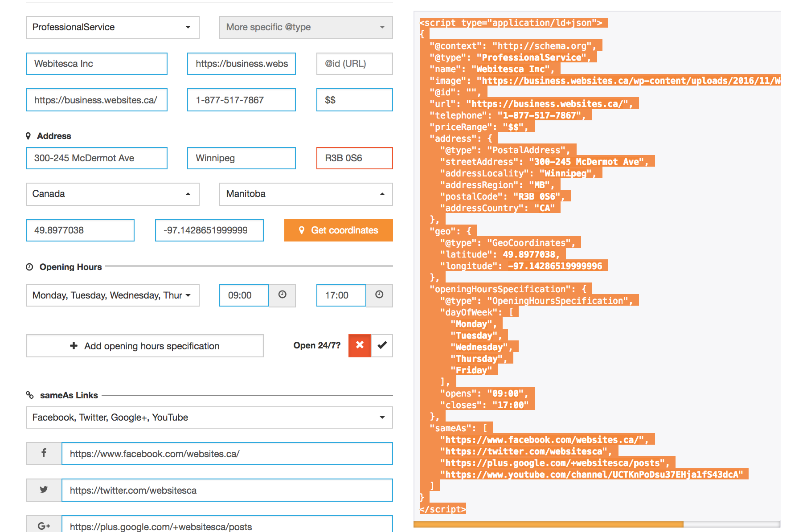The width and height of the screenshot is (811, 532).
Task: Click the closes time field 17:00
Action: (x=341, y=295)
